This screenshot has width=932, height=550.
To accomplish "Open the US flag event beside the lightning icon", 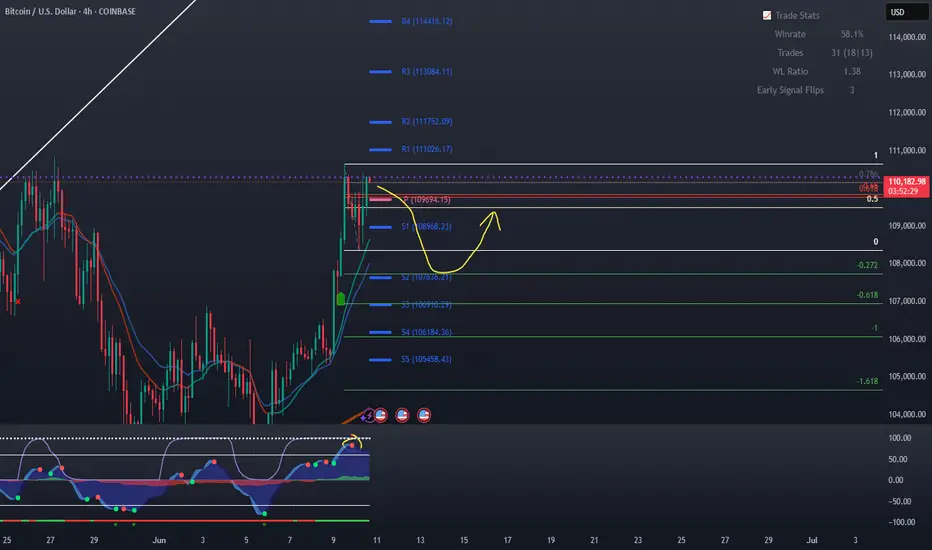I will [381, 415].
